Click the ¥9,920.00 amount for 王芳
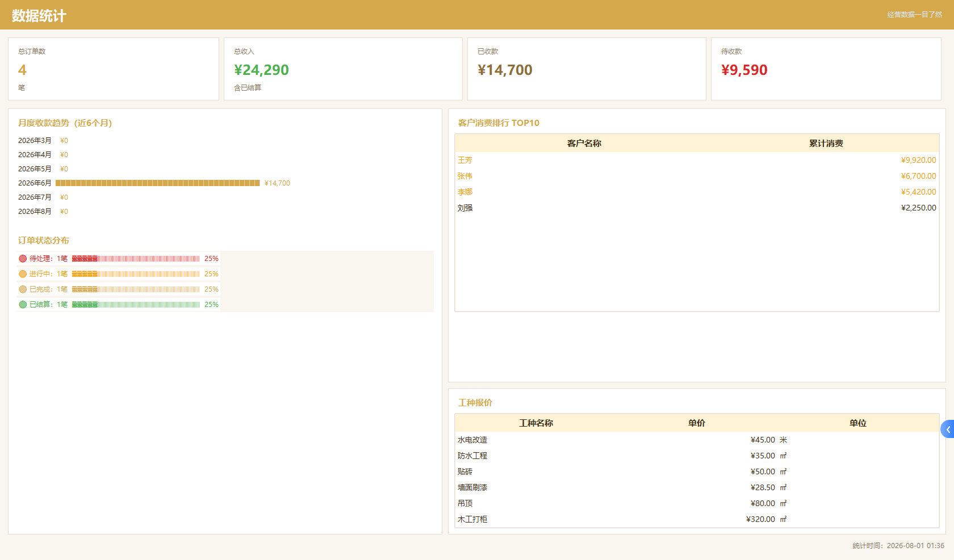Viewport: 954px width, 560px height. point(918,160)
